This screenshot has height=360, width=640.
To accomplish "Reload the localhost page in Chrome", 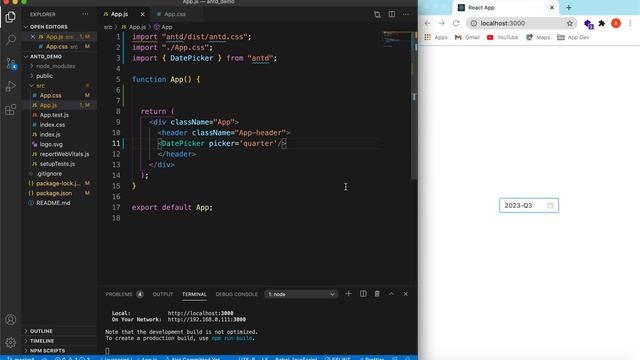I will pyautogui.click(x=456, y=23).
